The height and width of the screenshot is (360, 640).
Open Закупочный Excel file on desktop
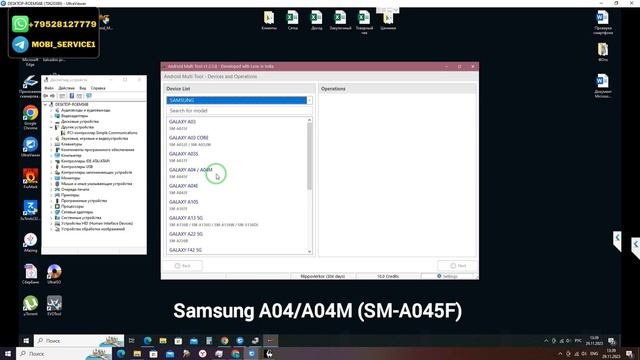pos(340,20)
